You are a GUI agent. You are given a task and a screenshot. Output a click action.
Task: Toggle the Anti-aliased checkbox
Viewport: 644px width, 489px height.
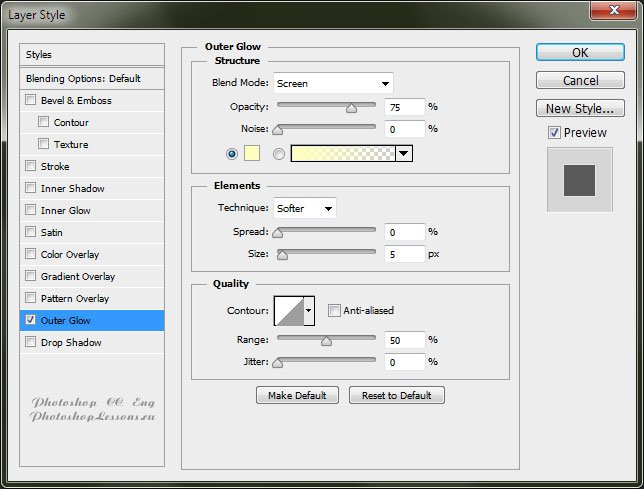[335, 310]
